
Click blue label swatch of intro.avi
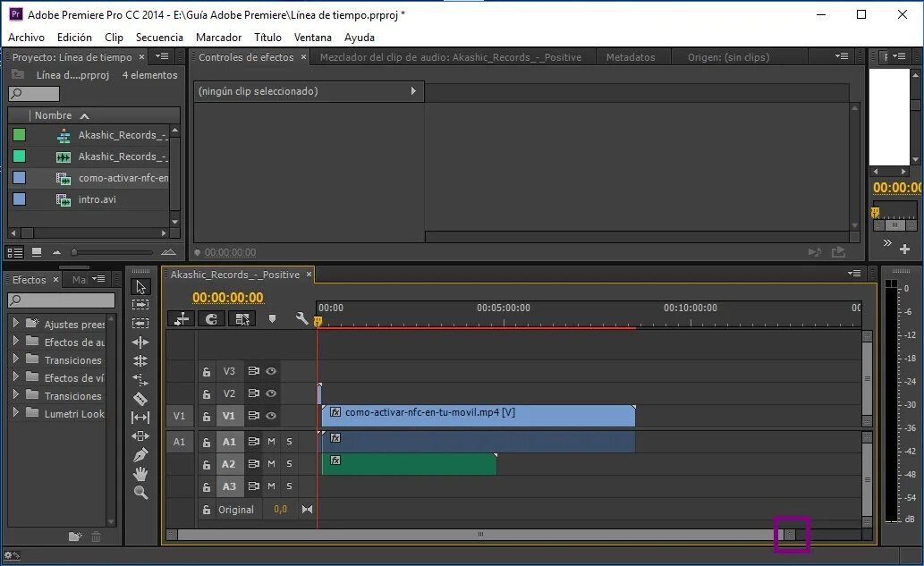point(20,199)
